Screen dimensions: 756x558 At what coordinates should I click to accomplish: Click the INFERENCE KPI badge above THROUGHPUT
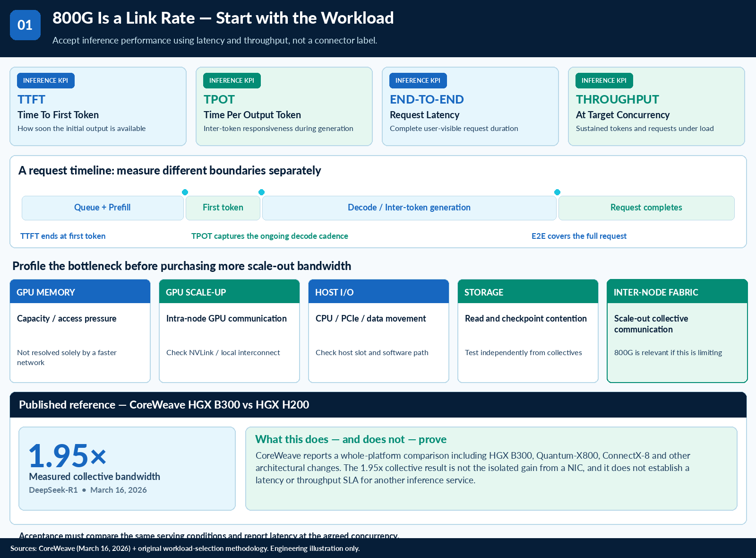point(604,80)
